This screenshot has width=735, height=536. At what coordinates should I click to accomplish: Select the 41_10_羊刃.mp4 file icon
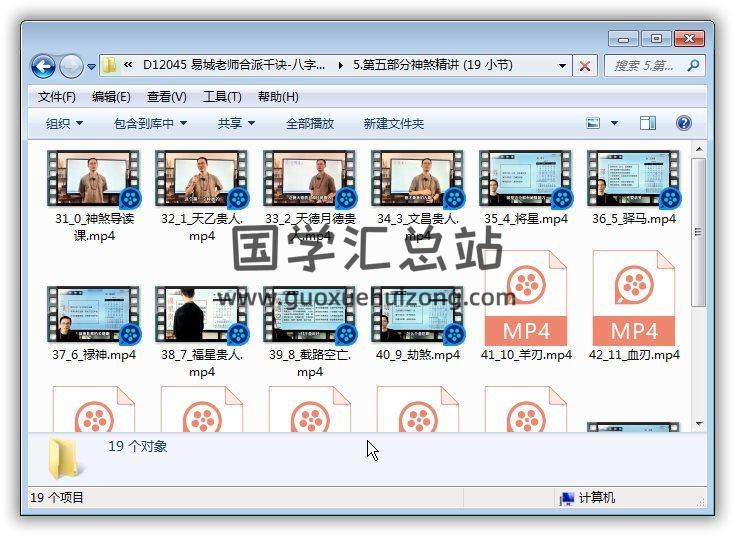point(526,299)
